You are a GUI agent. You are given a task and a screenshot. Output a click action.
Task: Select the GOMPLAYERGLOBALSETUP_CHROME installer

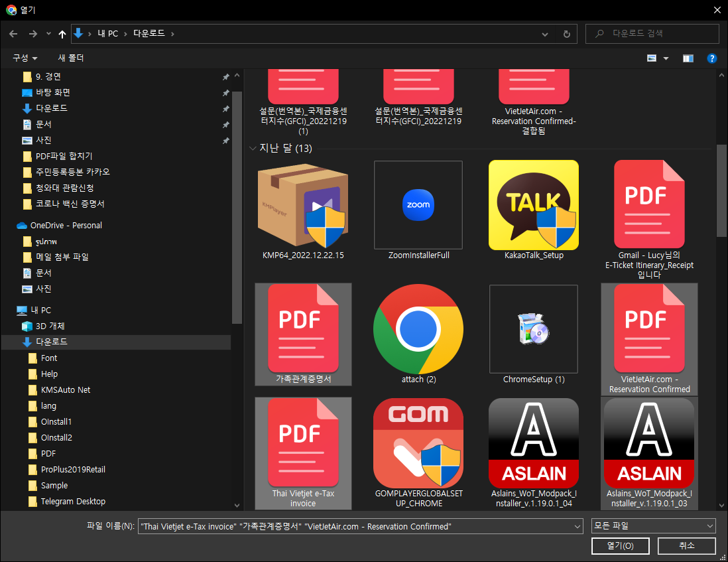pos(418,453)
